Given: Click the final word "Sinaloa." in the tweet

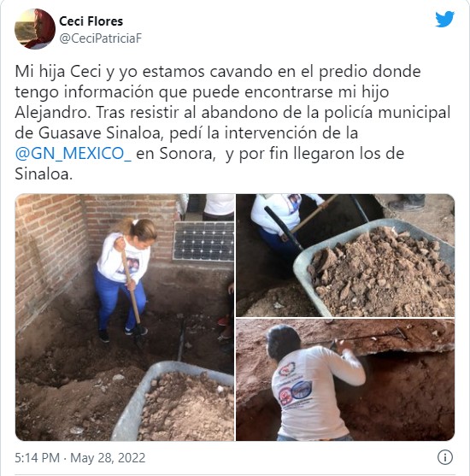Looking at the screenshot, I should click(44, 174).
